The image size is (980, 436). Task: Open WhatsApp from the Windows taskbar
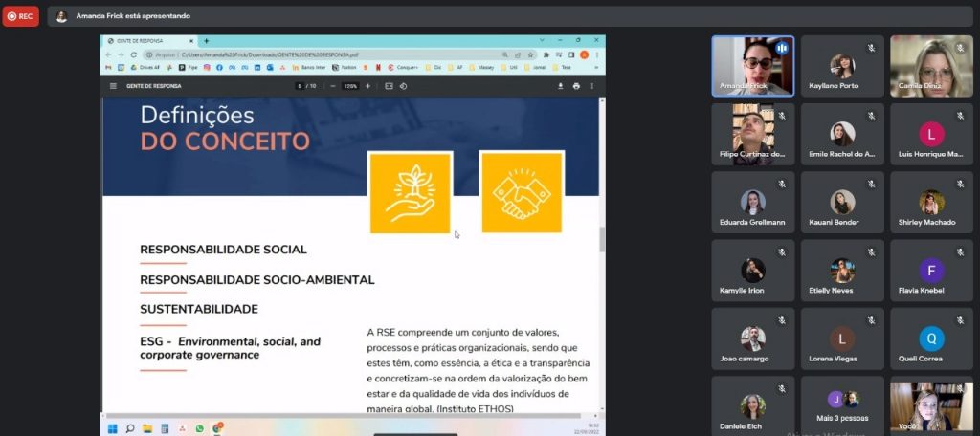click(200, 428)
